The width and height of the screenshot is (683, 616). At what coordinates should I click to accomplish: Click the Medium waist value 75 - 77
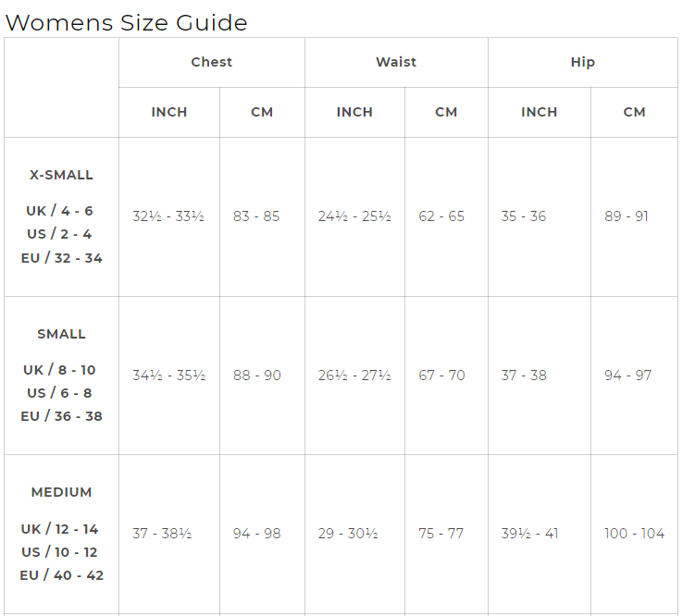(x=441, y=534)
